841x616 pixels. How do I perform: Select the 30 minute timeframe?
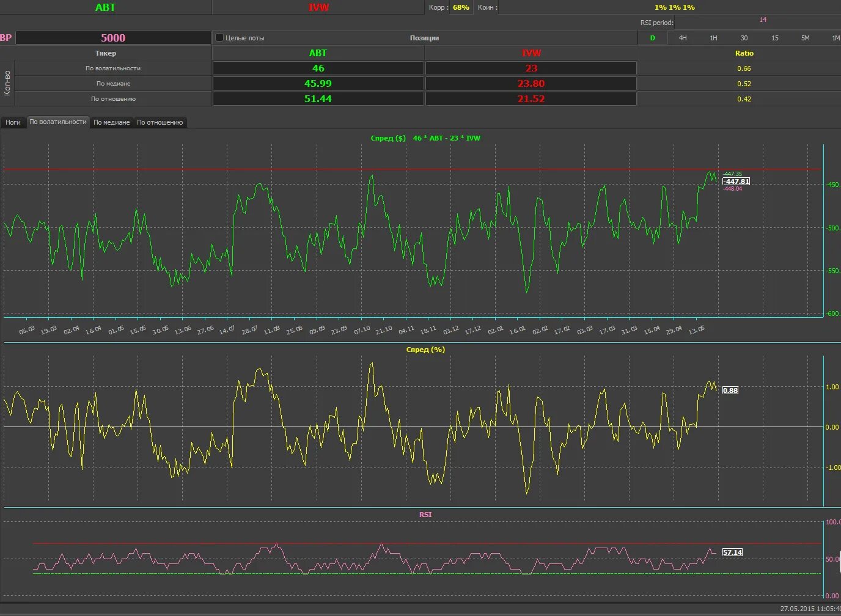744,38
